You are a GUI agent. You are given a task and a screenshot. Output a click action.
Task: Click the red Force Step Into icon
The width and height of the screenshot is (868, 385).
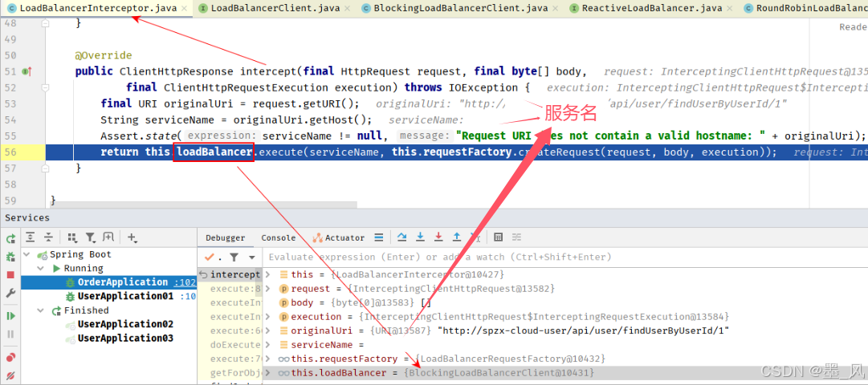pos(438,237)
